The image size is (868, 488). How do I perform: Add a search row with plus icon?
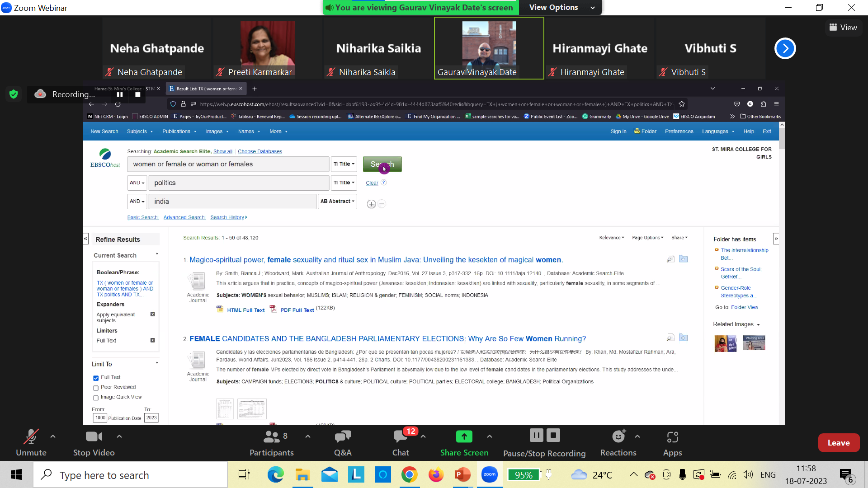(x=371, y=204)
